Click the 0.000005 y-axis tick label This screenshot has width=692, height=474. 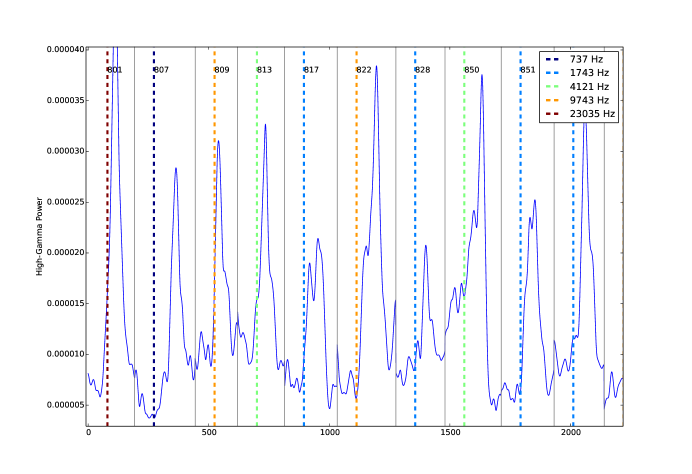[65, 405]
